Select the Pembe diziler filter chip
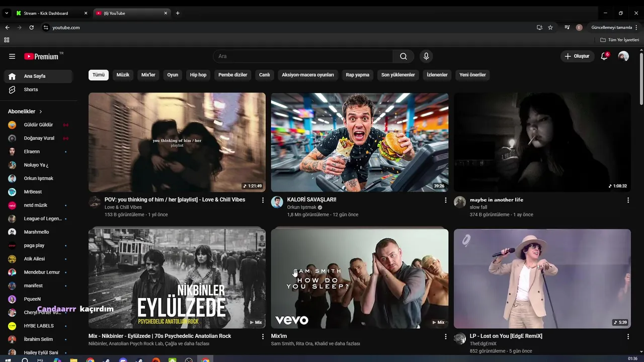This screenshot has width=644, height=362. coord(233,75)
